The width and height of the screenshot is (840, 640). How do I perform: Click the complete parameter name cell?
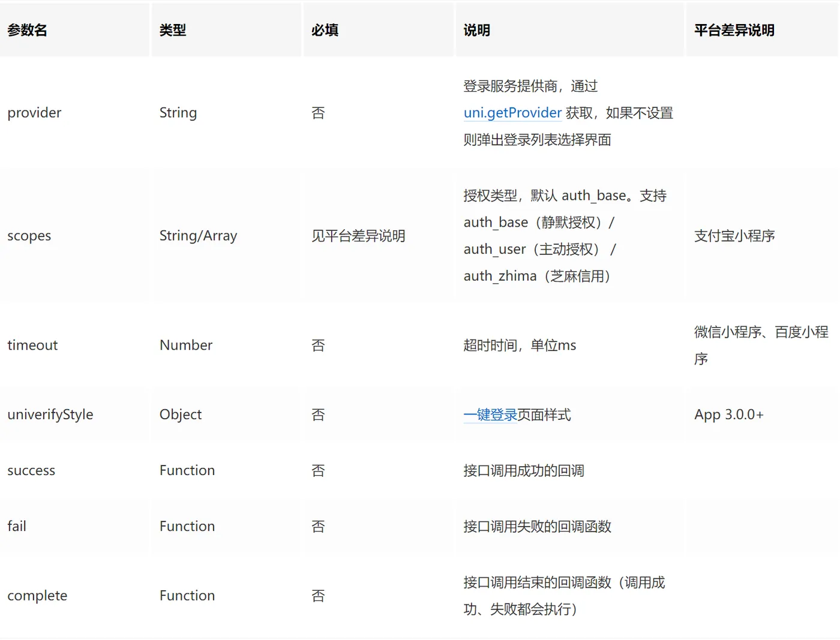(x=37, y=596)
